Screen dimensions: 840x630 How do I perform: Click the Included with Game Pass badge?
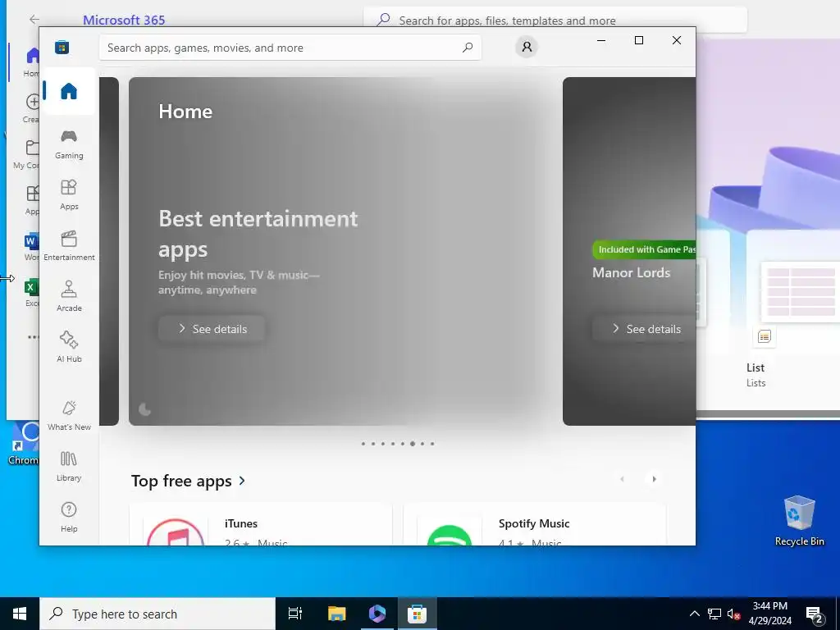[x=644, y=249]
